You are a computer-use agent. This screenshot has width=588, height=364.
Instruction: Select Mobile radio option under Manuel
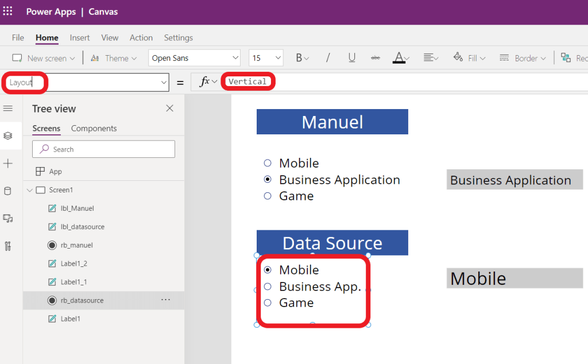pyautogui.click(x=268, y=163)
